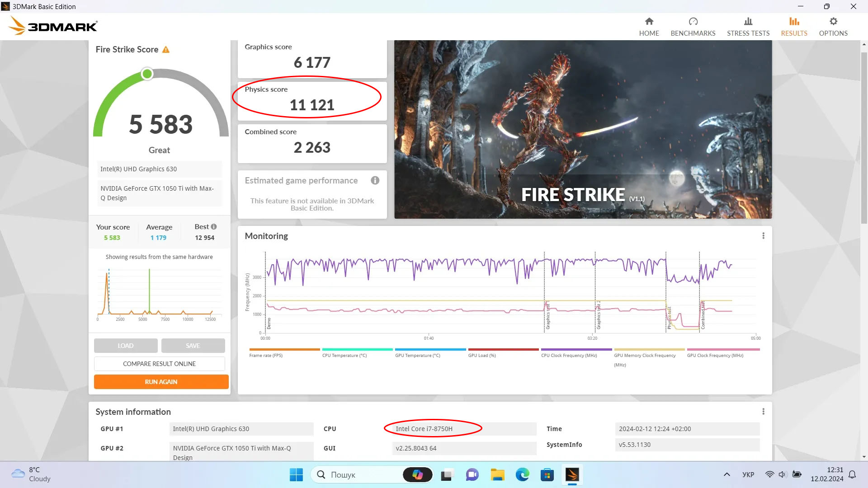Toggle CPU Clock Frequency graph legend

576,353
